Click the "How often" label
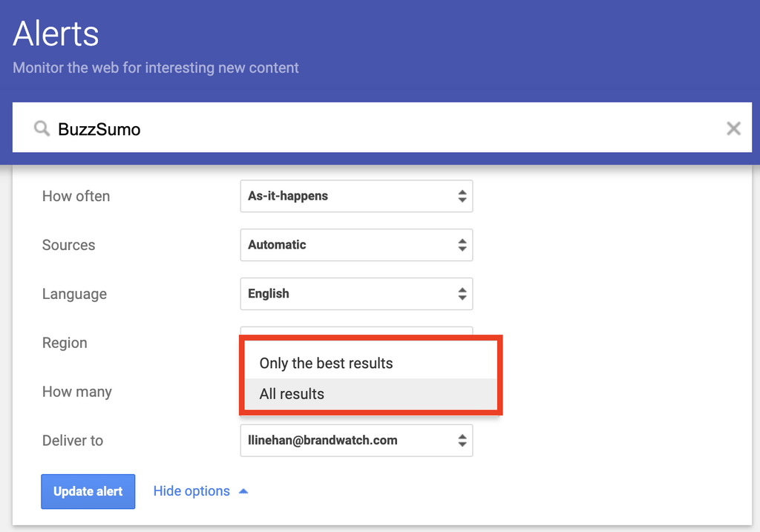 (x=76, y=197)
